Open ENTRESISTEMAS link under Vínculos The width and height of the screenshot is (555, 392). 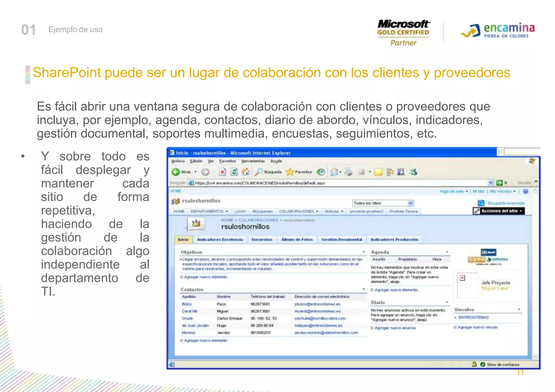point(474,317)
